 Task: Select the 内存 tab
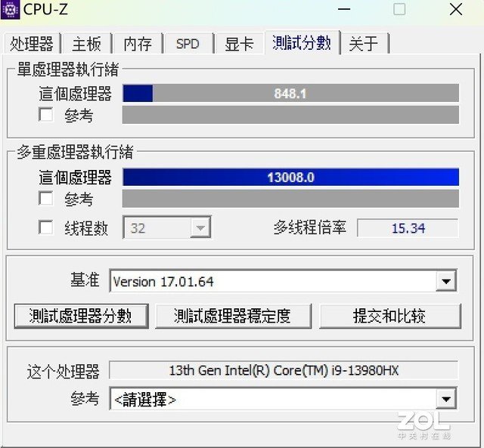138,44
